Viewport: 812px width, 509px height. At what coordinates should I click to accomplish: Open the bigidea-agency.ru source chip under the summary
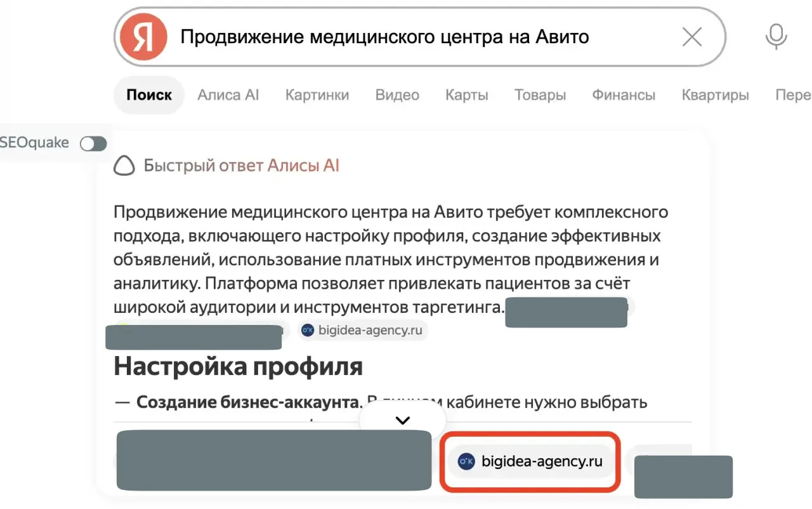tap(363, 331)
